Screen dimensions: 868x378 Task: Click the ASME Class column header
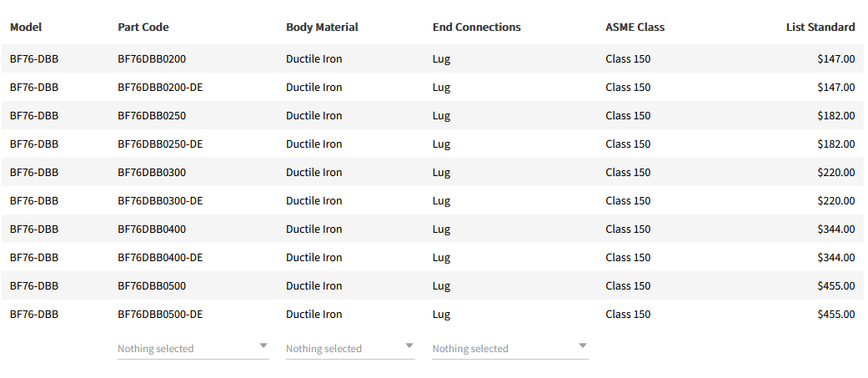(x=635, y=27)
